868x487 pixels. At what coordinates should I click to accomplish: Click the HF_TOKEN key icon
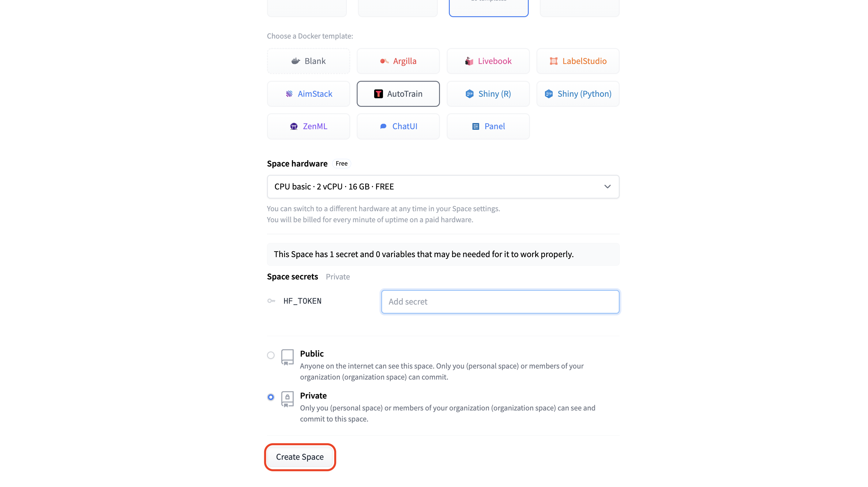271,301
